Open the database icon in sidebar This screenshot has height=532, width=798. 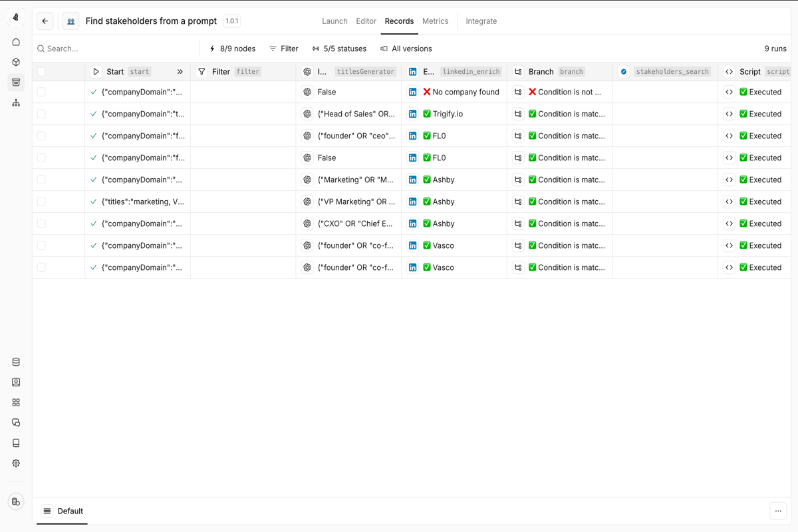tap(16, 362)
